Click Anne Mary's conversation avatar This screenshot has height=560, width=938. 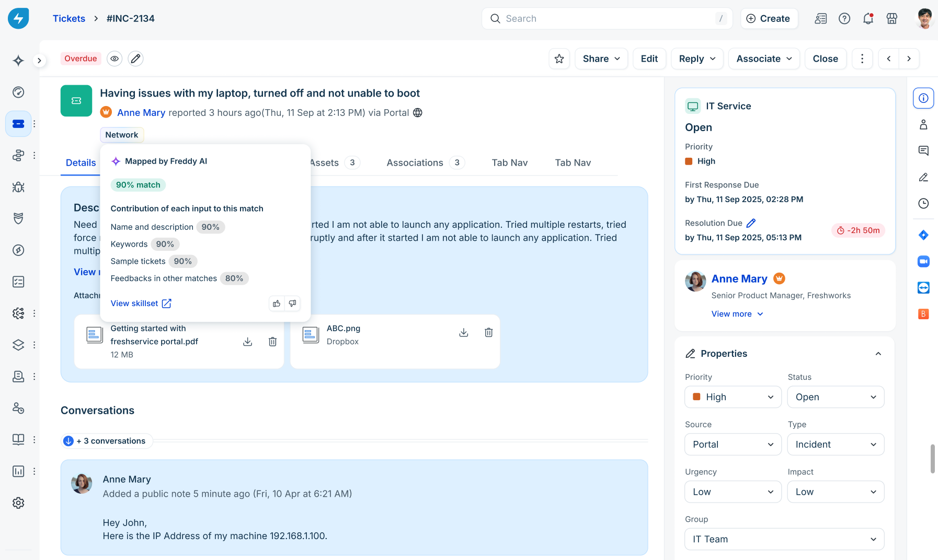[82, 484]
